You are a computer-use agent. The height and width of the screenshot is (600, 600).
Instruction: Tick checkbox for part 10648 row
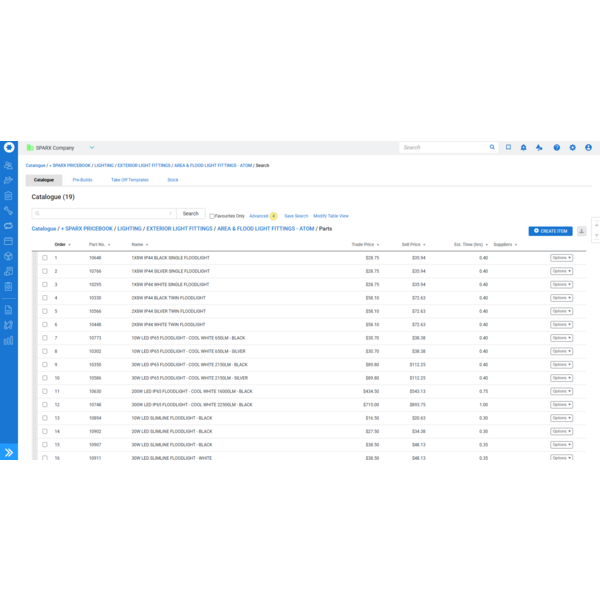coord(45,258)
